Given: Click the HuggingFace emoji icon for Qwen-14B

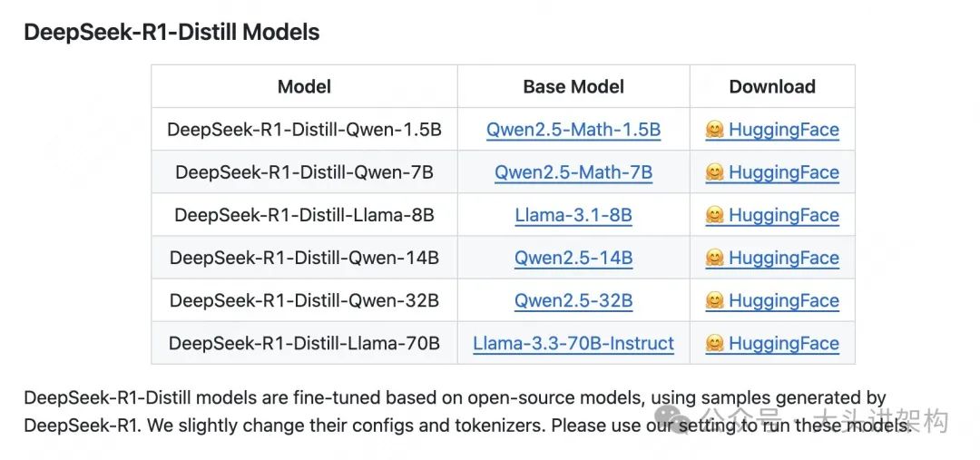Looking at the screenshot, I should tap(715, 258).
